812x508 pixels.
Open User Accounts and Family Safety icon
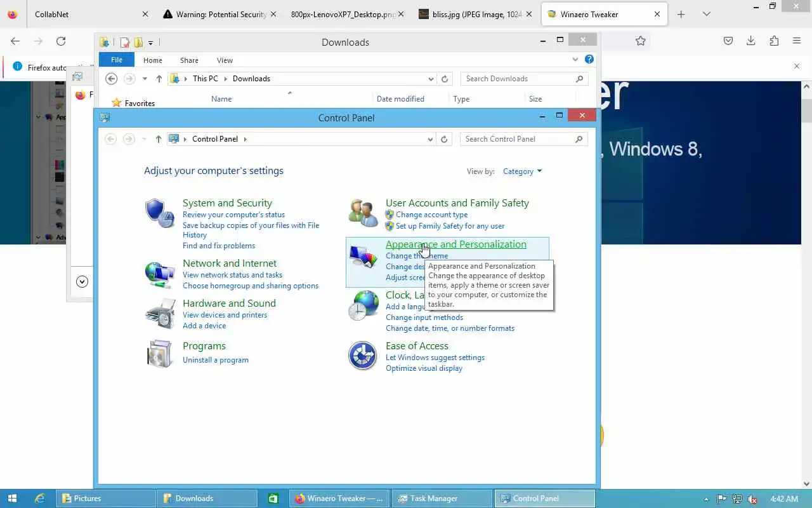point(363,213)
